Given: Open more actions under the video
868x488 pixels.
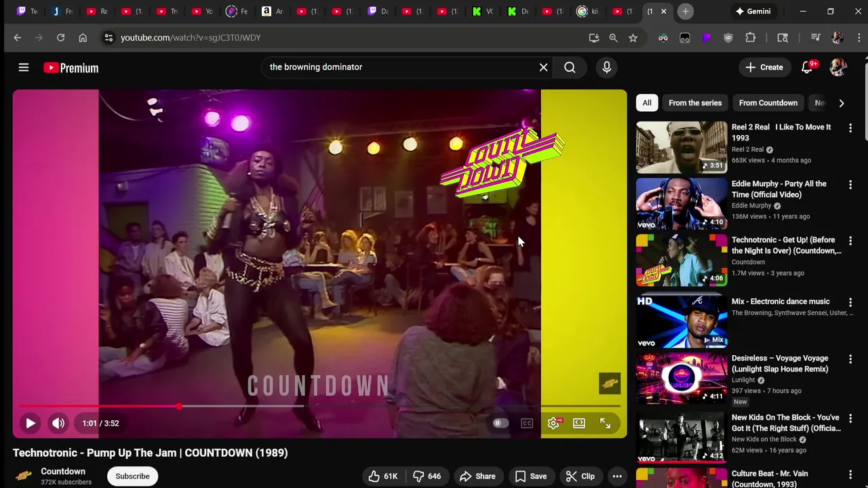Looking at the screenshot, I should [617, 476].
